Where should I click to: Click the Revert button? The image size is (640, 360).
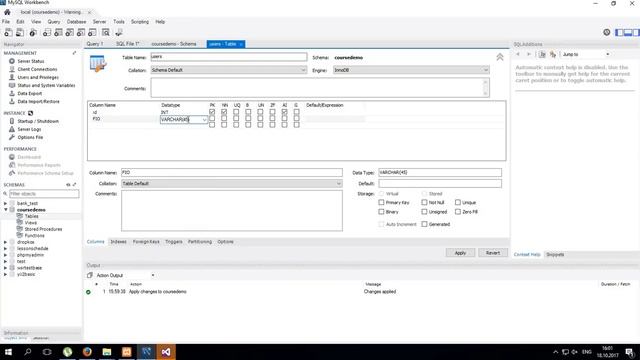(x=493, y=253)
